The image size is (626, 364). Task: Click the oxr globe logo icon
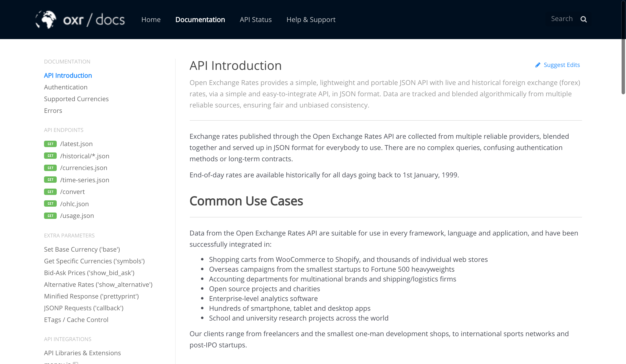tap(46, 19)
